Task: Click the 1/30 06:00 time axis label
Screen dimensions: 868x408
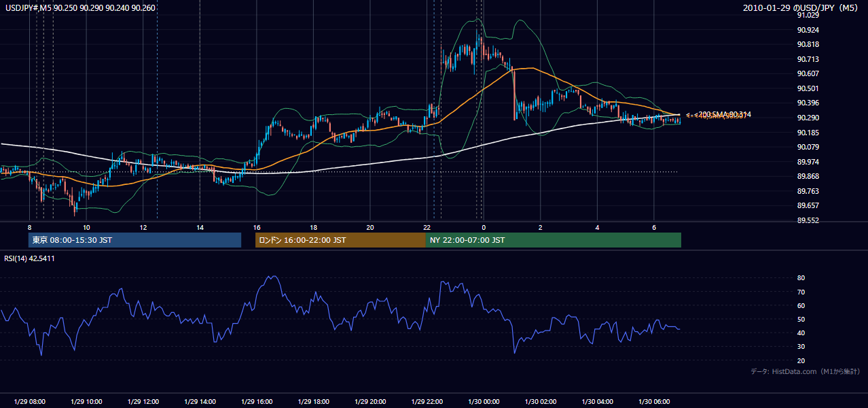Action: (654, 402)
